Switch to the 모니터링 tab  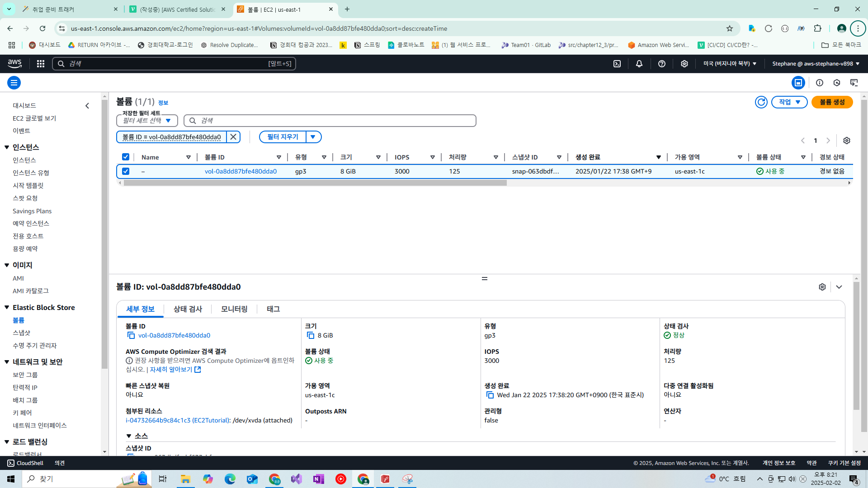coord(234,309)
